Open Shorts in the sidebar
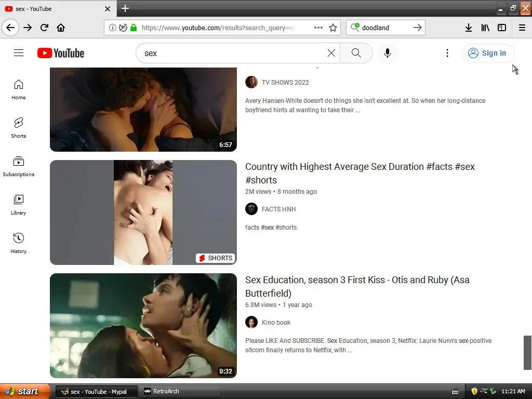The width and height of the screenshot is (532, 399). tap(18, 128)
